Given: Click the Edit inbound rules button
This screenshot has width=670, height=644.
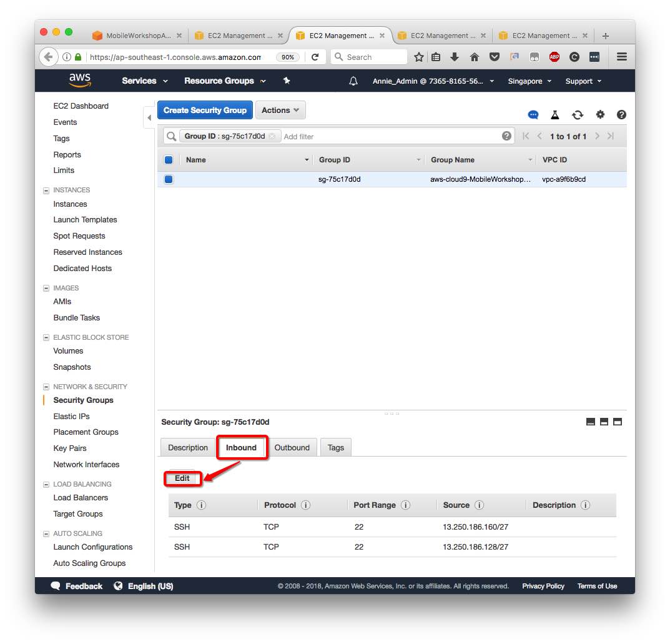Looking at the screenshot, I should [182, 478].
